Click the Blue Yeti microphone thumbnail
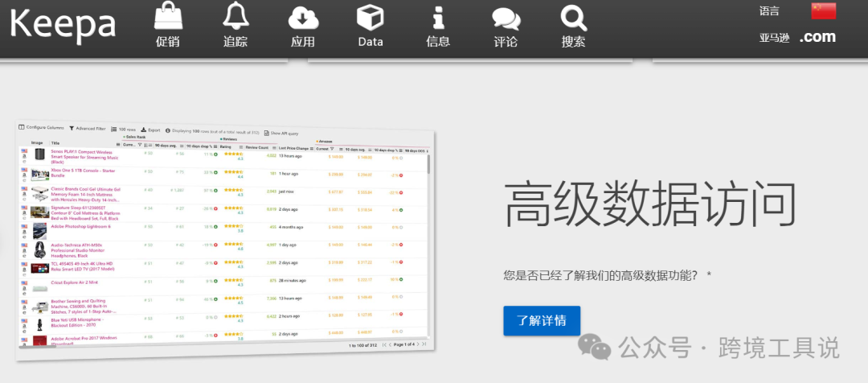Image resolution: width=868 pixels, height=383 pixels. pyautogui.click(x=40, y=323)
